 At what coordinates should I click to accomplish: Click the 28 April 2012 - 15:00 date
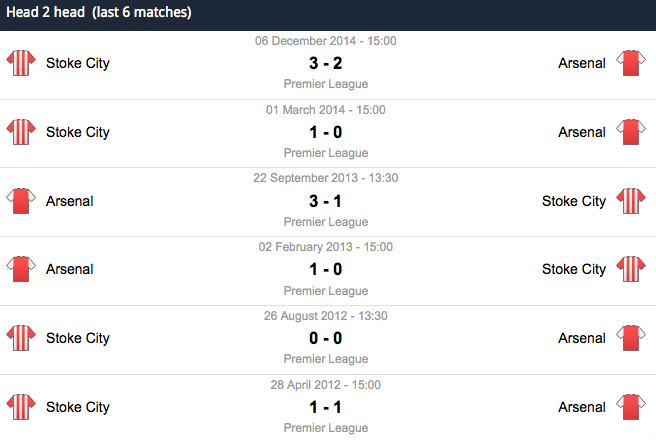click(325, 385)
